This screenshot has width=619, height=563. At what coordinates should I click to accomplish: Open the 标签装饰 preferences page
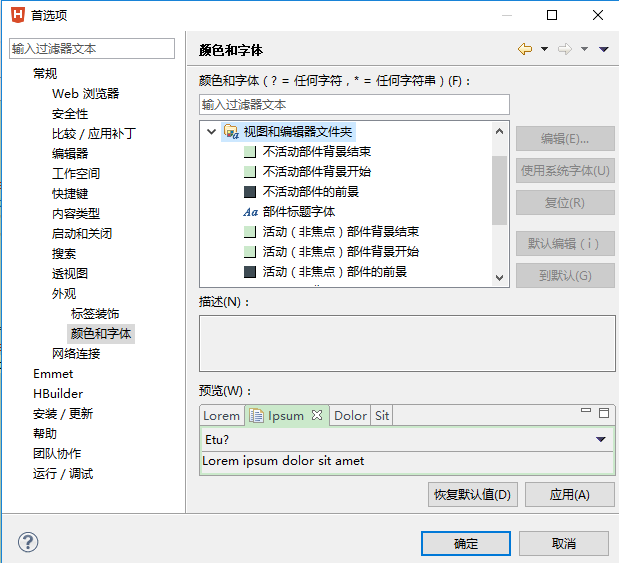point(95,313)
